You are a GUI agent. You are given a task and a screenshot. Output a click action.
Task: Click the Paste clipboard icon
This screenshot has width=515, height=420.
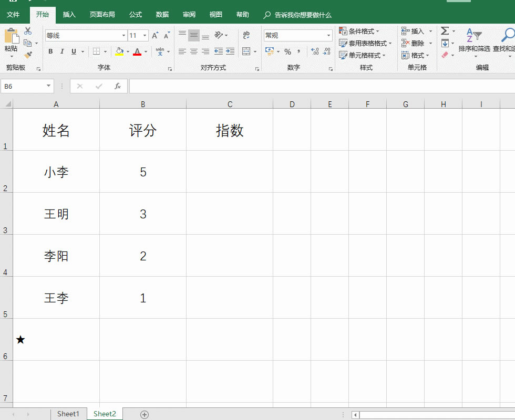(12, 36)
